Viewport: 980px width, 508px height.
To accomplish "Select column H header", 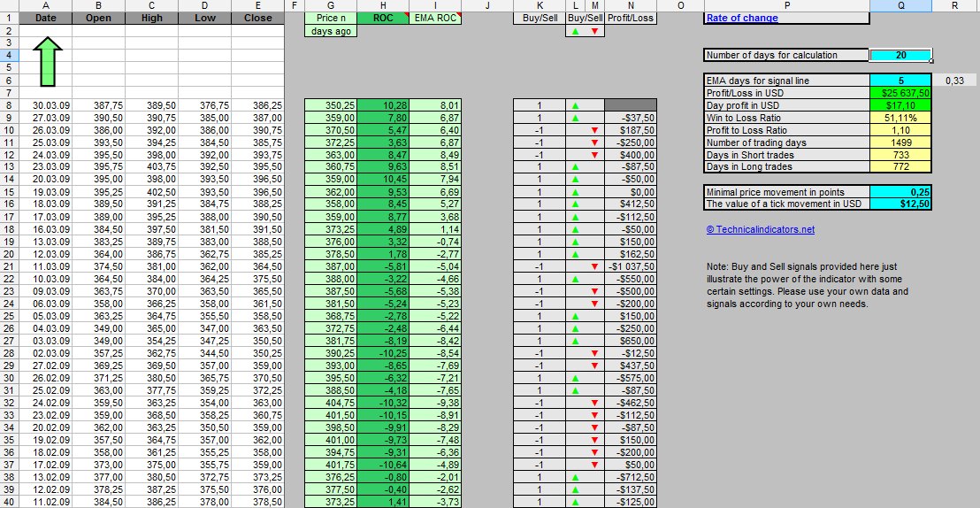I will (382, 5).
